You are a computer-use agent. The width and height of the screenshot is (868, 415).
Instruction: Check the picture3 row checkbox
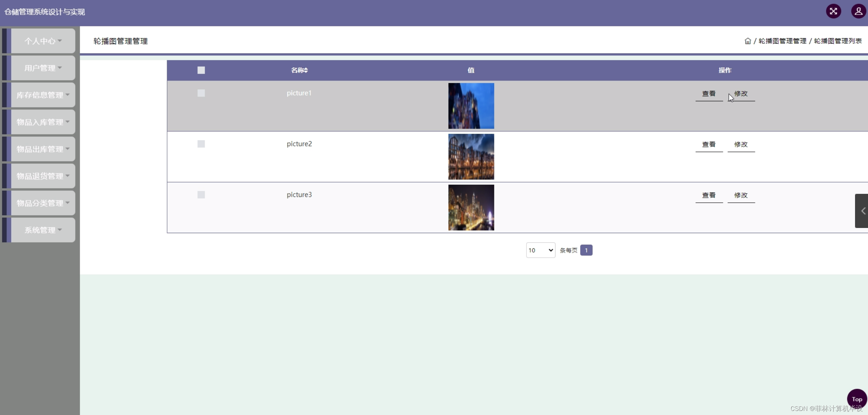pyautogui.click(x=201, y=195)
